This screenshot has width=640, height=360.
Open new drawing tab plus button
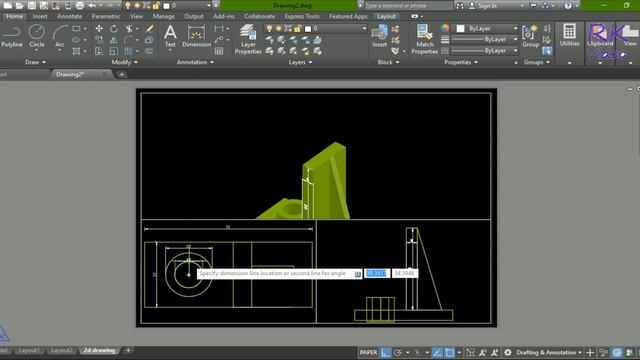122,74
